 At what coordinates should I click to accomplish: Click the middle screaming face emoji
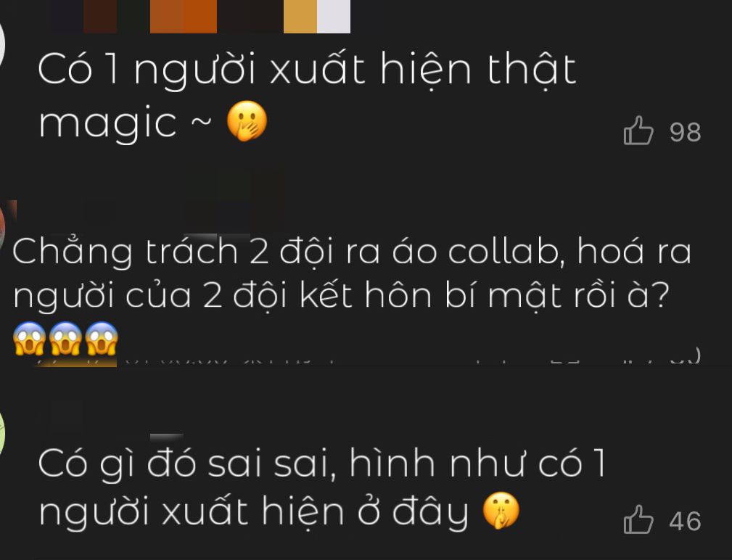[x=65, y=338]
